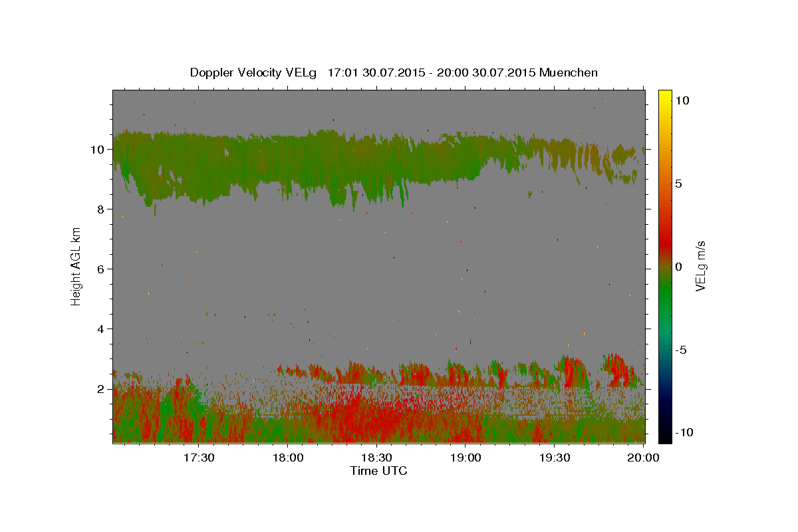
Task: Click the colorbar value 5
Action: coord(678,184)
